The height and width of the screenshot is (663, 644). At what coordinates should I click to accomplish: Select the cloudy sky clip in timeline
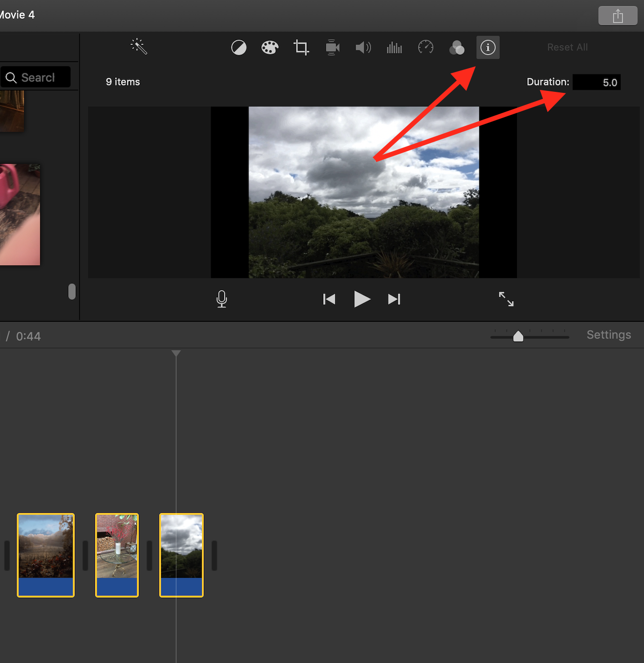(181, 555)
